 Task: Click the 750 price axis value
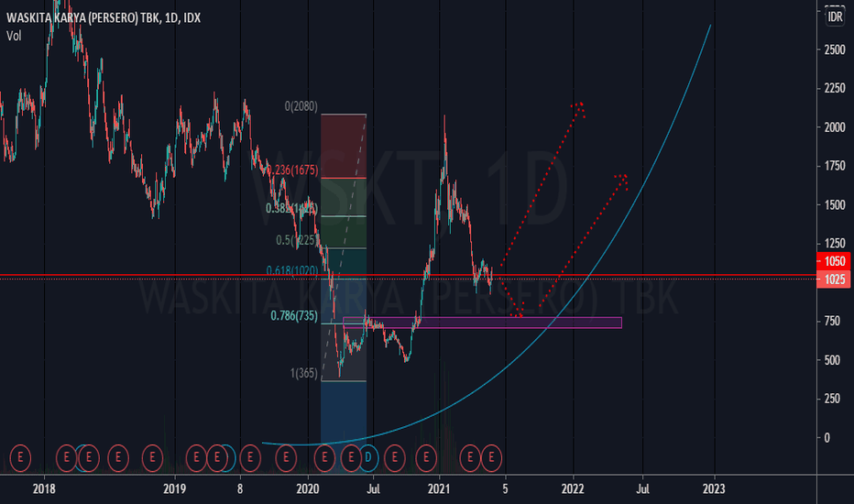pos(832,322)
